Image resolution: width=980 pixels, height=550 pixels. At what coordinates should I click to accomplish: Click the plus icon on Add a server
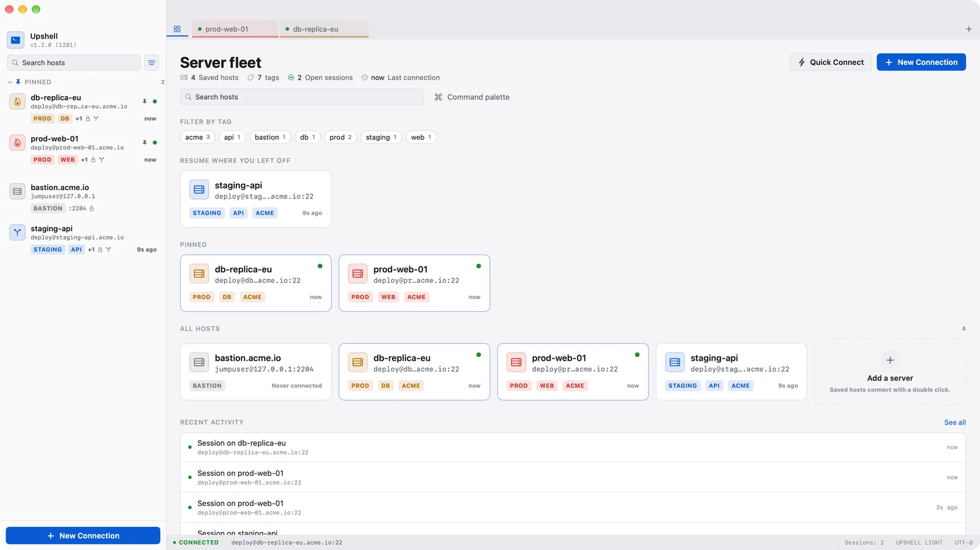click(x=890, y=360)
